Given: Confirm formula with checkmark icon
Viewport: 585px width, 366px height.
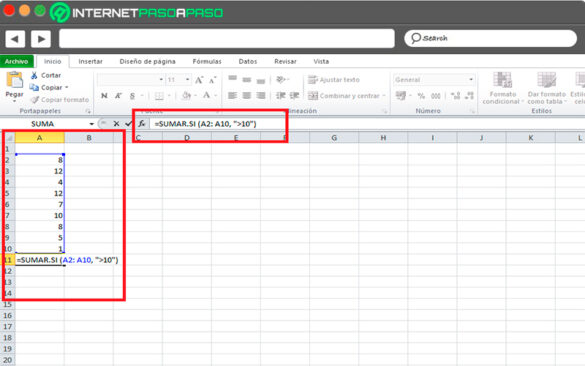Looking at the screenshot, I should pos(128,123).
